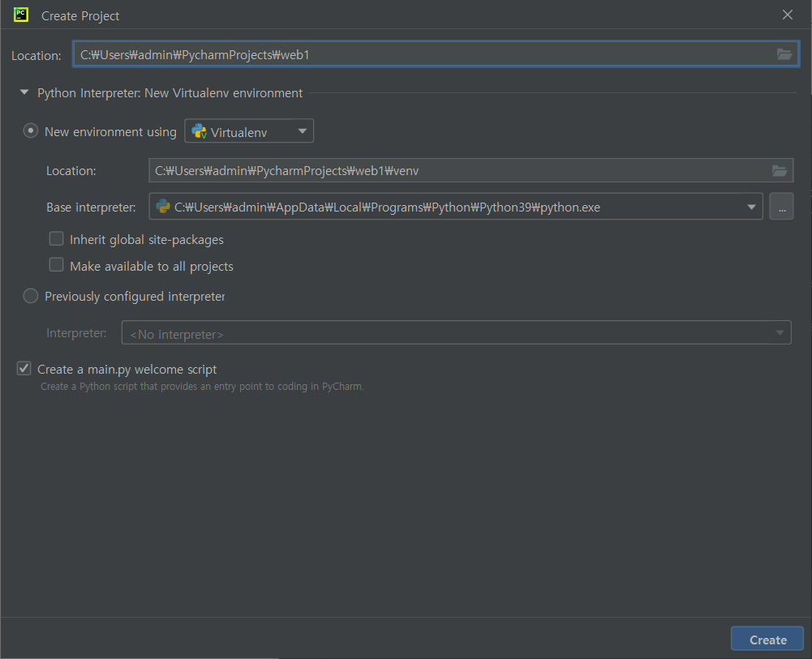812x659 pixels.
Task: Click the Create Project title text
Action: 80,16
